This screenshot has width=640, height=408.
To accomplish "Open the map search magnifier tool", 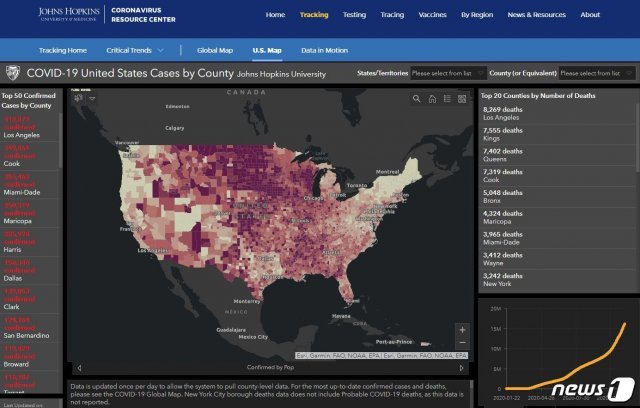I will click(x=417, y=99).
